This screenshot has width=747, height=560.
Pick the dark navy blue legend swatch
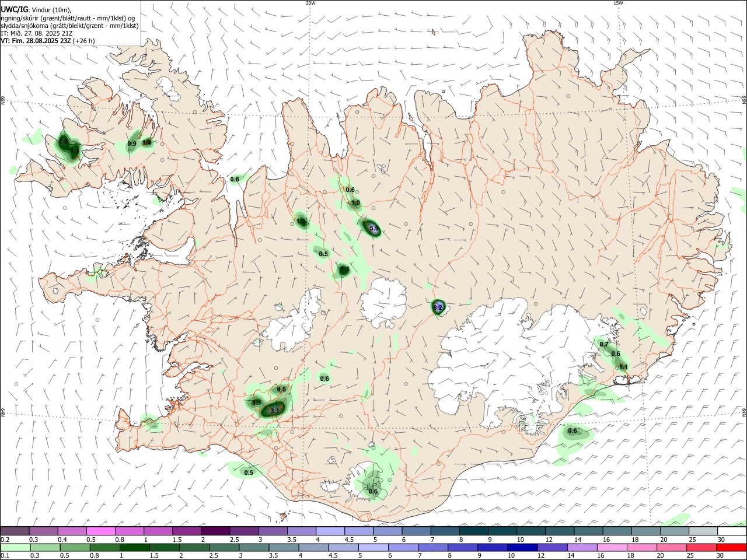(521, 548)
